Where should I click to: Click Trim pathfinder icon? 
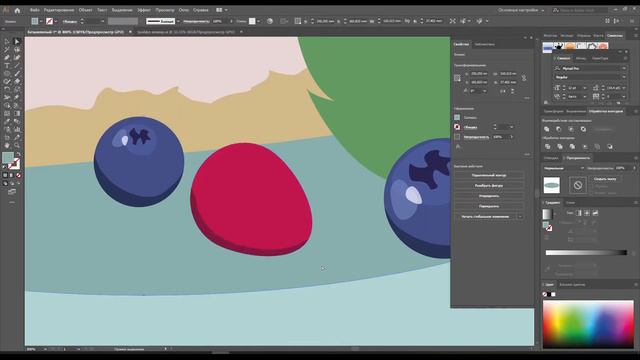pos(560,147)
